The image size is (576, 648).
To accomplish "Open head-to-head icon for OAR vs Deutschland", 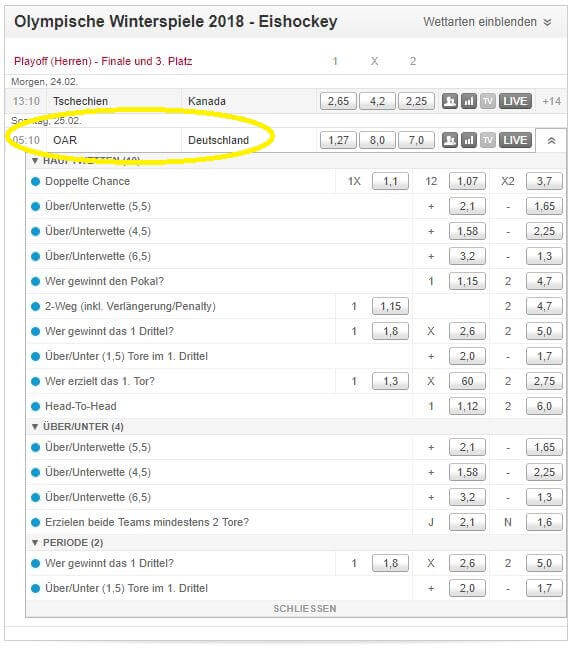I will tap(450, 141).
